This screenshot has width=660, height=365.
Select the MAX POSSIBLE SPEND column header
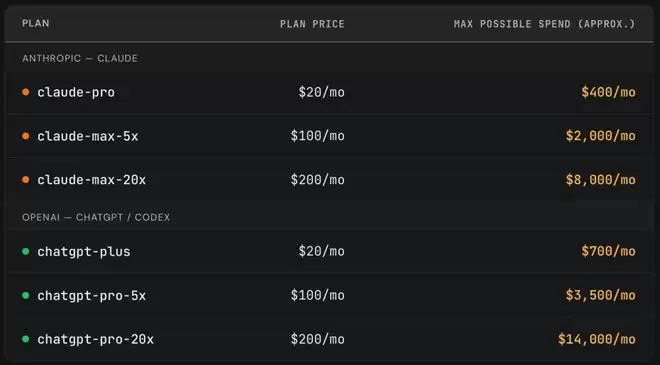coord(544,24)
